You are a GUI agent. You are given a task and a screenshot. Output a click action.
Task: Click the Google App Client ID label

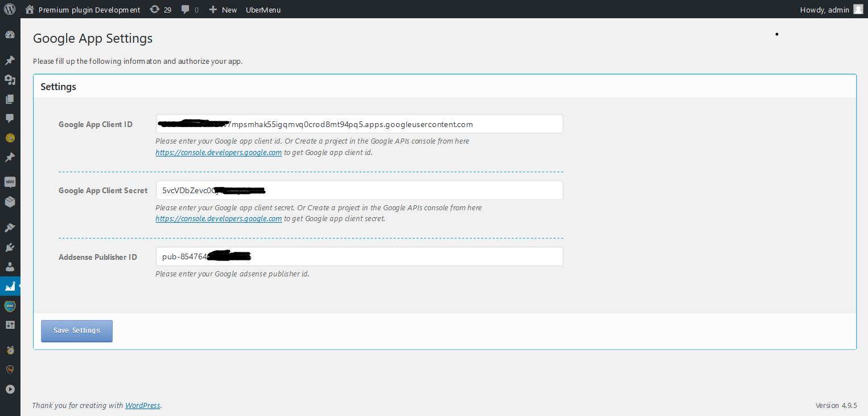[96, 124]
